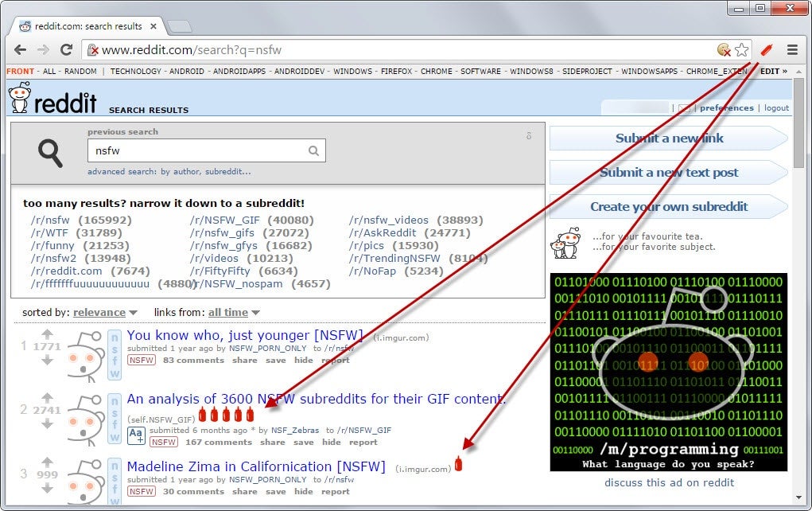Image resolution: width=812 pixels, height=511 pixels.
Task: Click the magnifier icon inside the search box
Action: click(x=314, y=150)
